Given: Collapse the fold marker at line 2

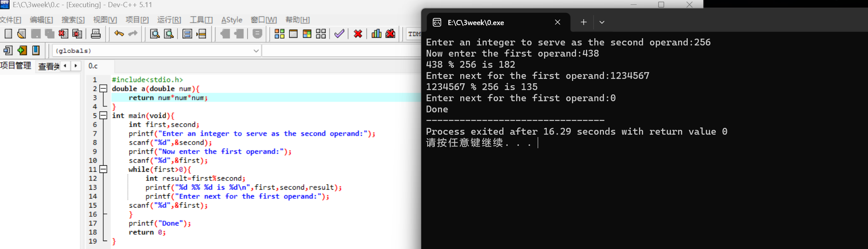Looking at the screenshot, I should tap(103, 88).
